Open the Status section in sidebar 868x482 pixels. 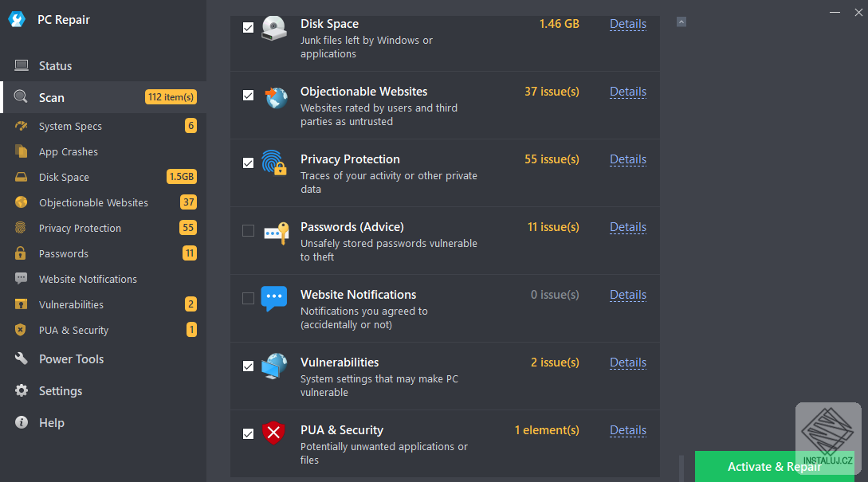click(55, 66)
